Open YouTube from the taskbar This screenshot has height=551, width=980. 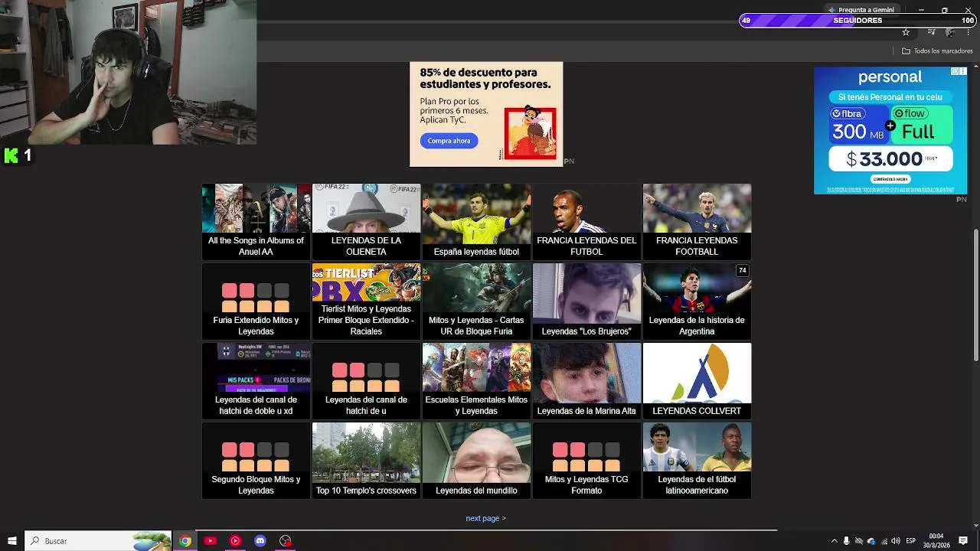pos(210,541)
